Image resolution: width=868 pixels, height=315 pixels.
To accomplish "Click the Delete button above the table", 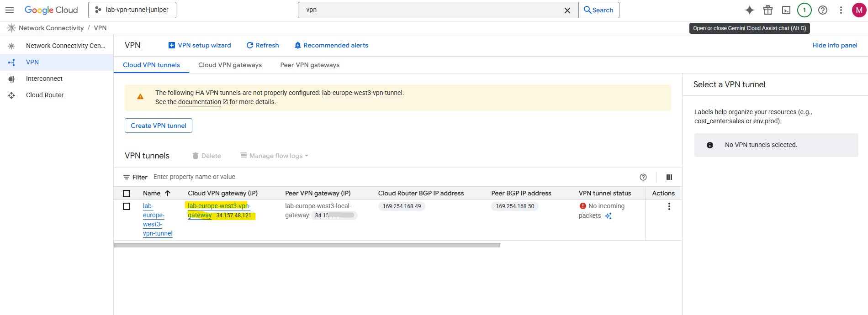I will pos(206,156).
